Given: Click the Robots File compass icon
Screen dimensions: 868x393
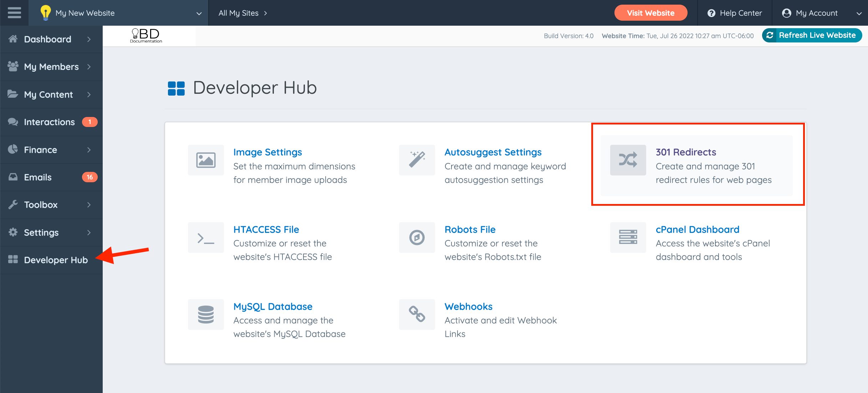Looking at the screenshot, I should pyautogui.click(x=417, y=238).
